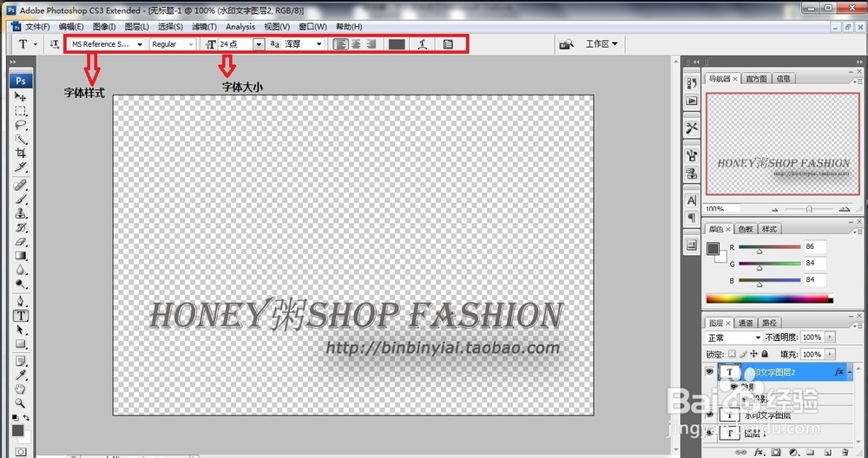Select the Path Selection tool
The image size is (868, 458).
click(x=21, y=330)
